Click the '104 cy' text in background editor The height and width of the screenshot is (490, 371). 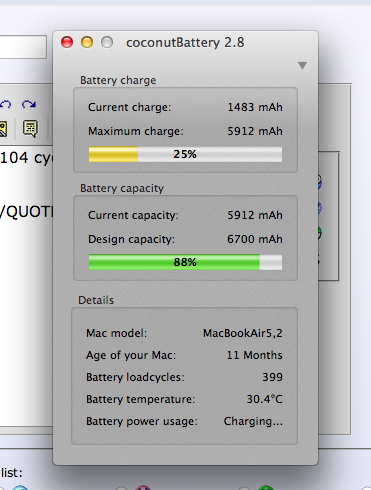tap(26, 158)
